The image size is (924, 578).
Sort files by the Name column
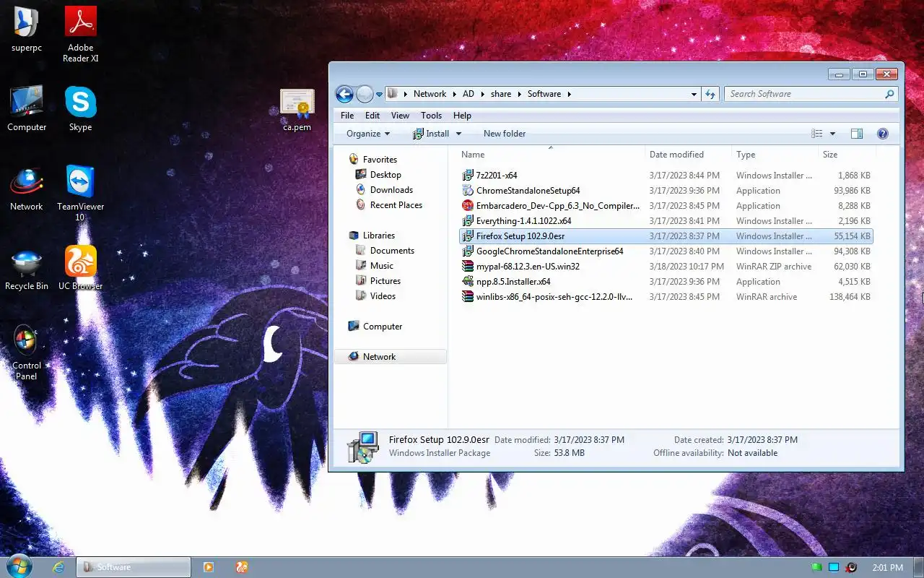552,155
